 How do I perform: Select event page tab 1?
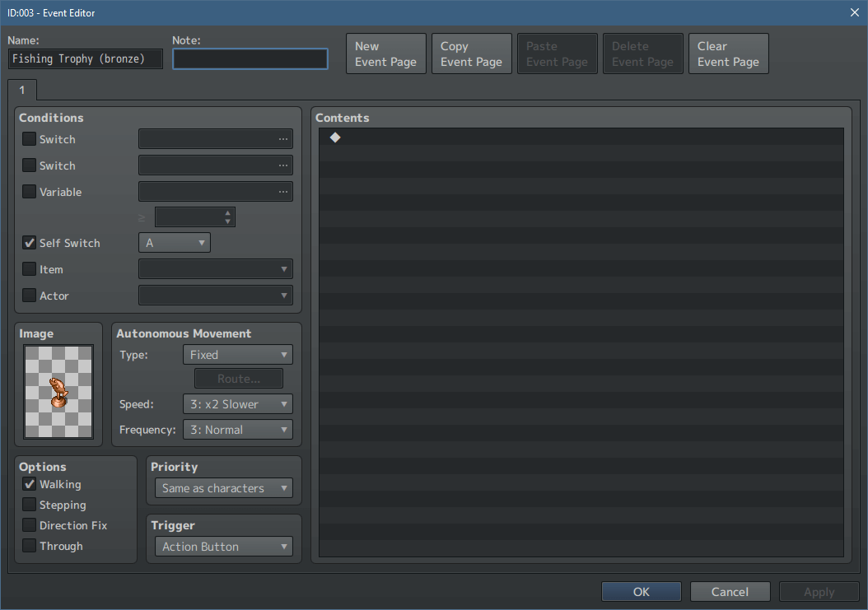click(x=22, y=90)
